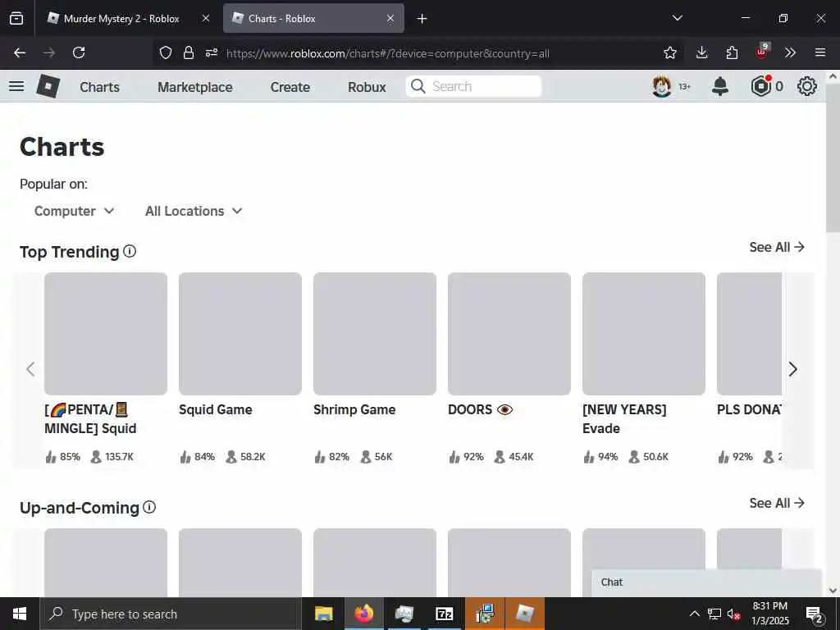Focus the Roblox Search field
The image size is (840, 630).
(x=473, y=86)
